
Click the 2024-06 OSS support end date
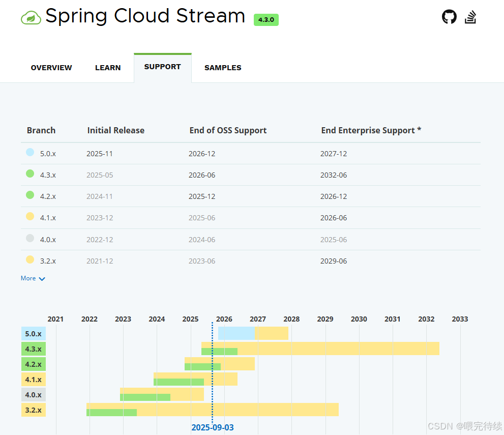[202, 240]
